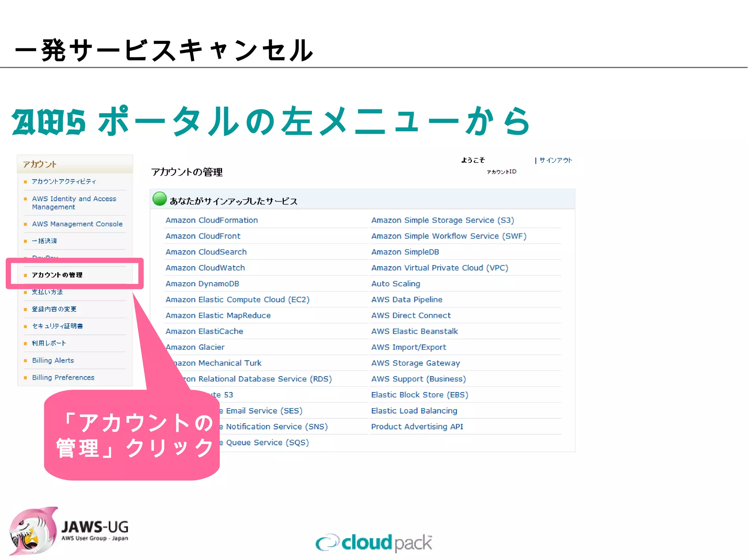
Task: Click the アカウントの管理 page heading
Action: (187, 172)
